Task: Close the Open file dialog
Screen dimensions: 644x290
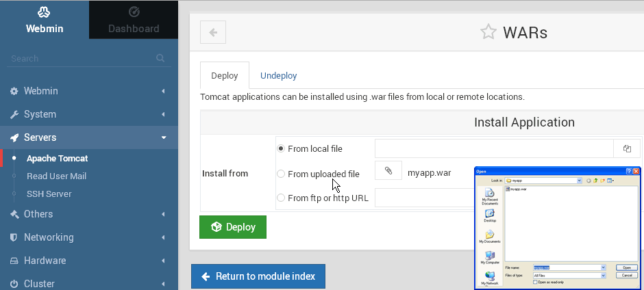Action: pyautogui.click(x=636, y=172)
